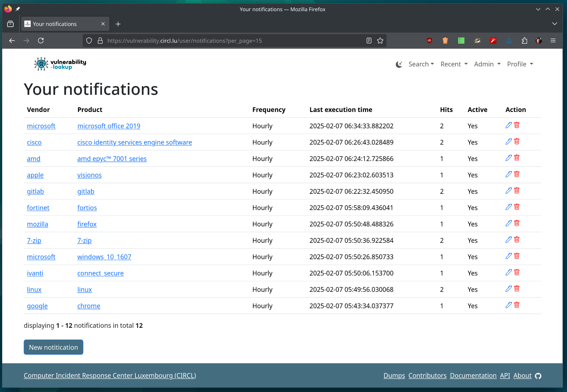Open the windows_10_1607 product link
Screen dimensions: 567x392
(104, 257)
